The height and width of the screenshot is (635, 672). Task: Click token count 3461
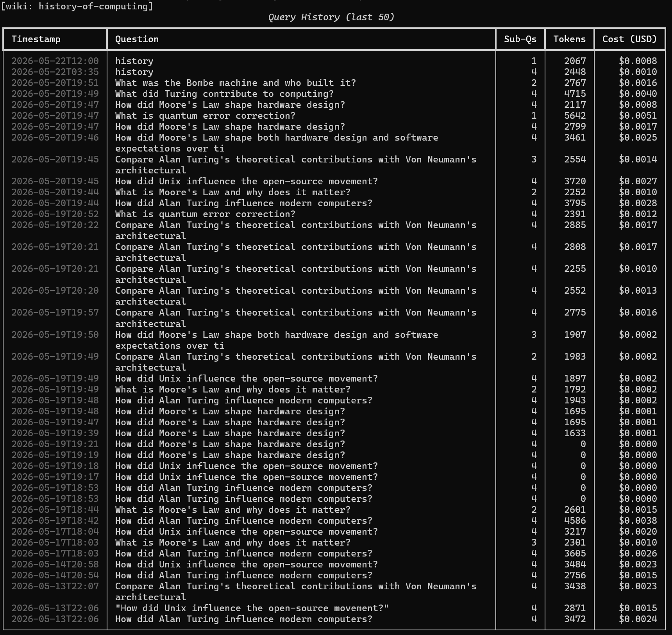click(575, 137)
